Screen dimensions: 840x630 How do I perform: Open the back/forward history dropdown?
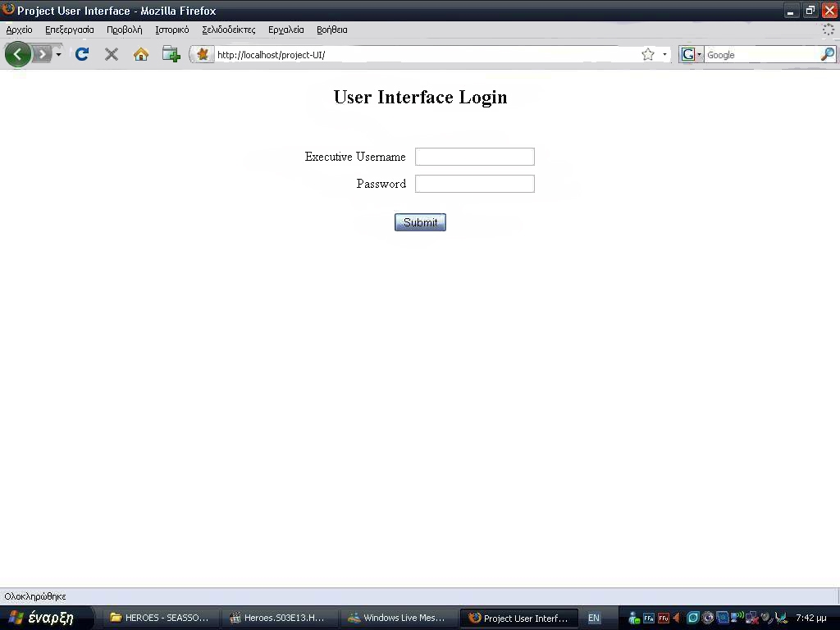pos(58,55)
